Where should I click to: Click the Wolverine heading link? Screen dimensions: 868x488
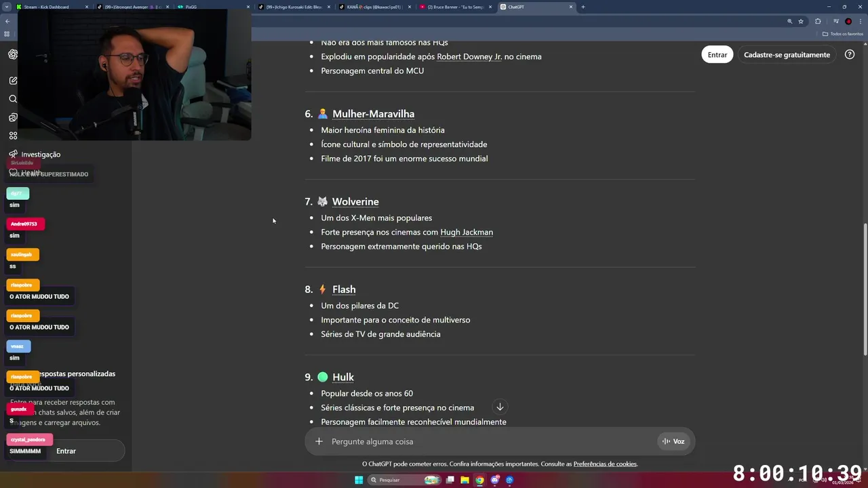coord(355,202)
